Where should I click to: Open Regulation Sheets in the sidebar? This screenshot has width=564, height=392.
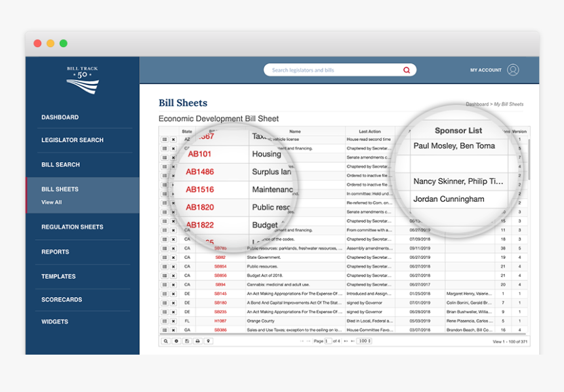[72, 227]
